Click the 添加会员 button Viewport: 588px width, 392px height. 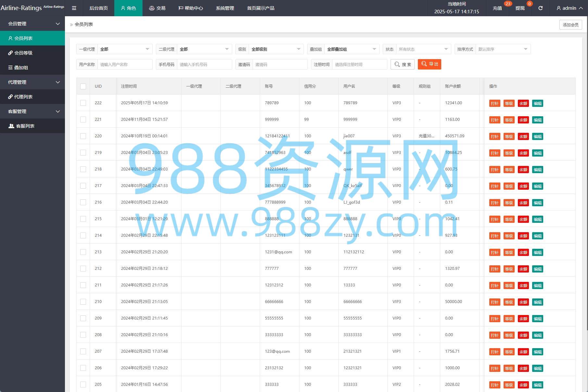click(x=570, y=25)
